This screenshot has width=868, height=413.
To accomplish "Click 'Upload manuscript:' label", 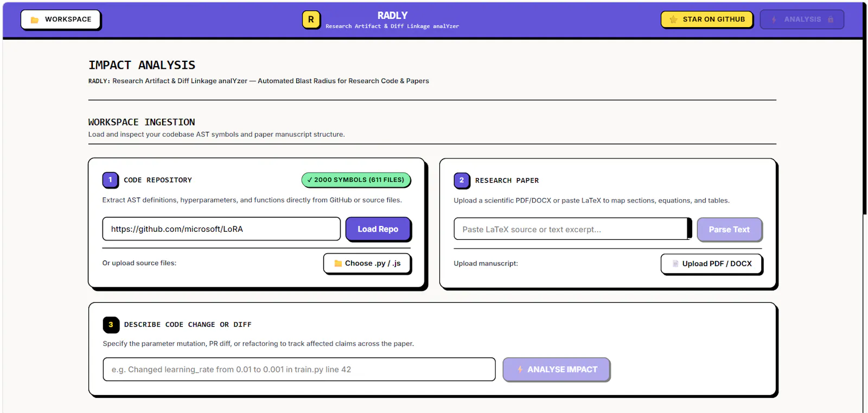I will pos(486,264).
